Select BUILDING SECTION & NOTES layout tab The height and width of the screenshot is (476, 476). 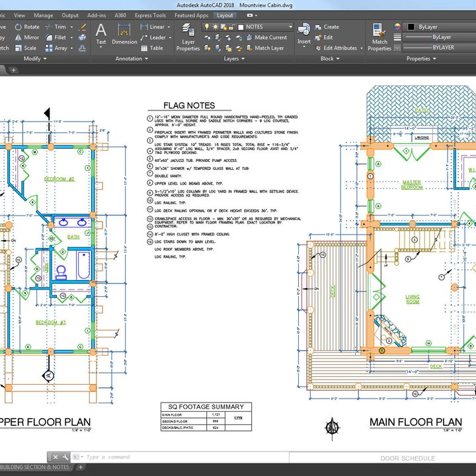point(34,467)
